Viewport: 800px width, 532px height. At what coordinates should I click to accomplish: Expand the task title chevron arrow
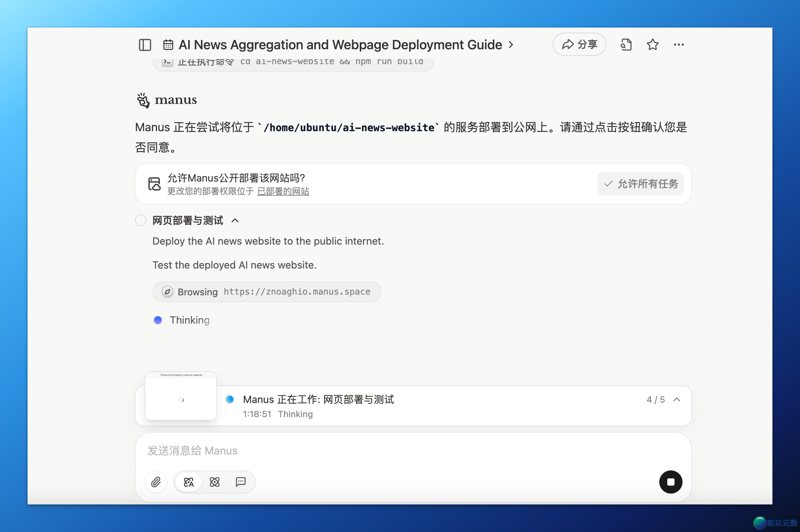[x=511, y=45]
